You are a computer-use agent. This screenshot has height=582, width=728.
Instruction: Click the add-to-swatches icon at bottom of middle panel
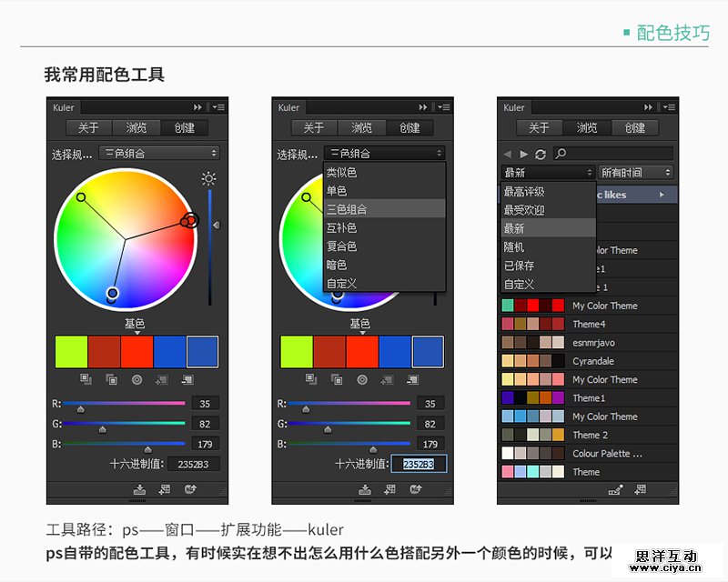390,489
